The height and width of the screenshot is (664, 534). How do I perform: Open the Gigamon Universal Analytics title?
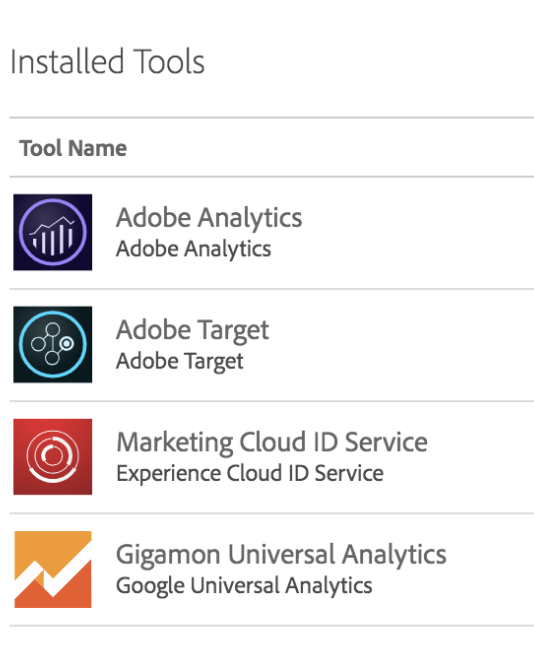(x=281, y=555)
